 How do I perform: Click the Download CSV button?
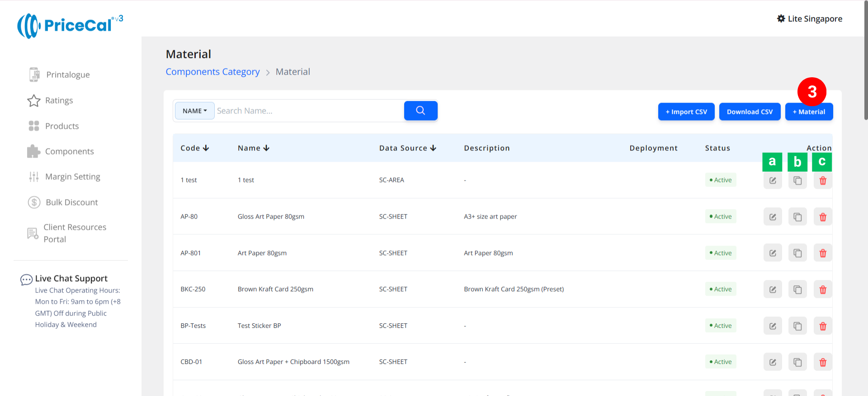pyautogui.click(x=750, y=112)
